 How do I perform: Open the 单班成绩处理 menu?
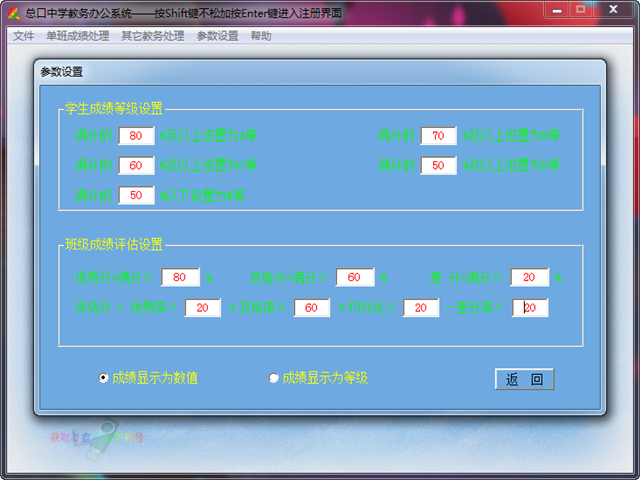77,35
